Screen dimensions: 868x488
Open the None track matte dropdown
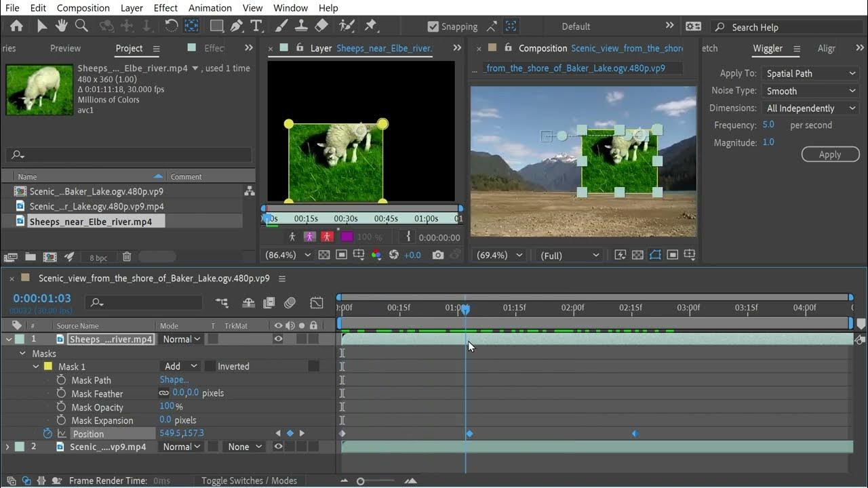245,447
